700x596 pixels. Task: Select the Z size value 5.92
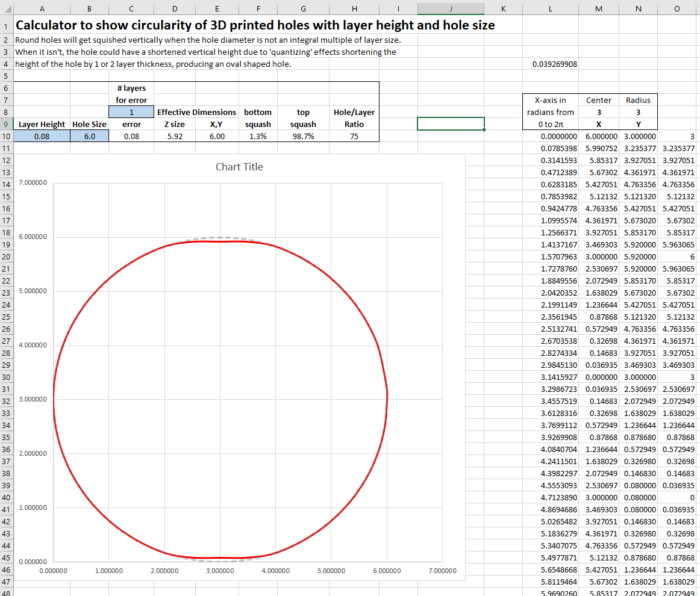tap(174, 136)
